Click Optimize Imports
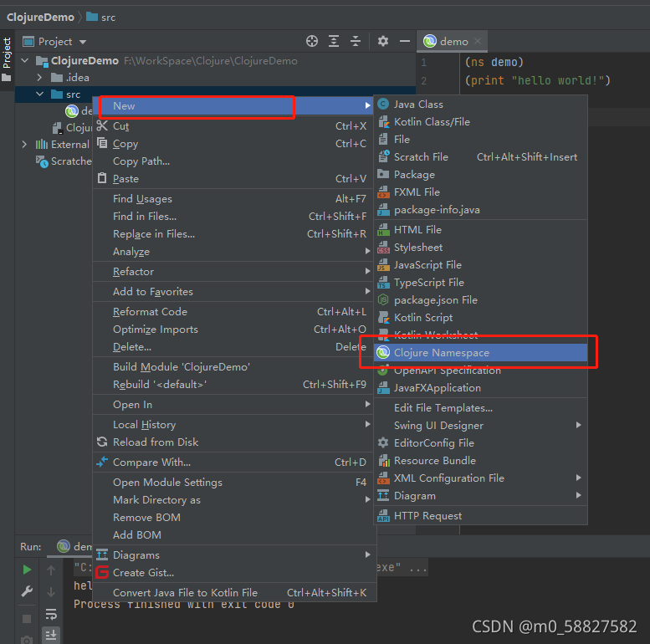The image size is (650, 644). (x=234, y=330)
